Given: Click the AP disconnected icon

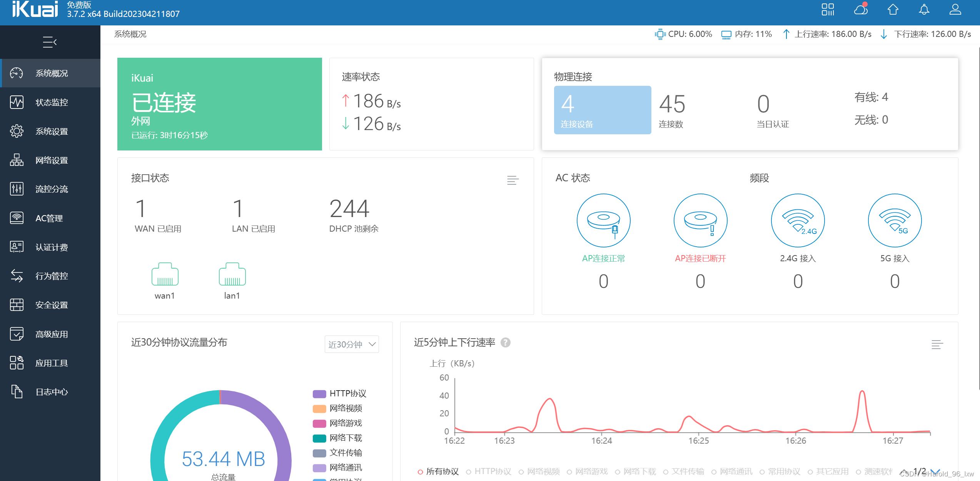Looking at the screenshot, I should 700,220.
